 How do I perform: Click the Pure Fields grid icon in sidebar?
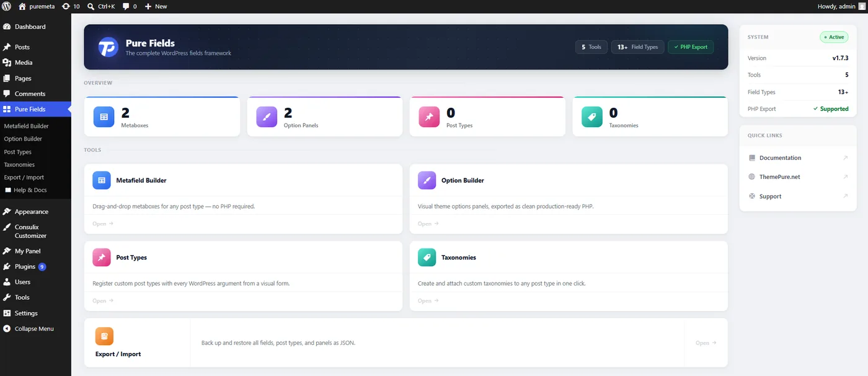tap(7, 109)
